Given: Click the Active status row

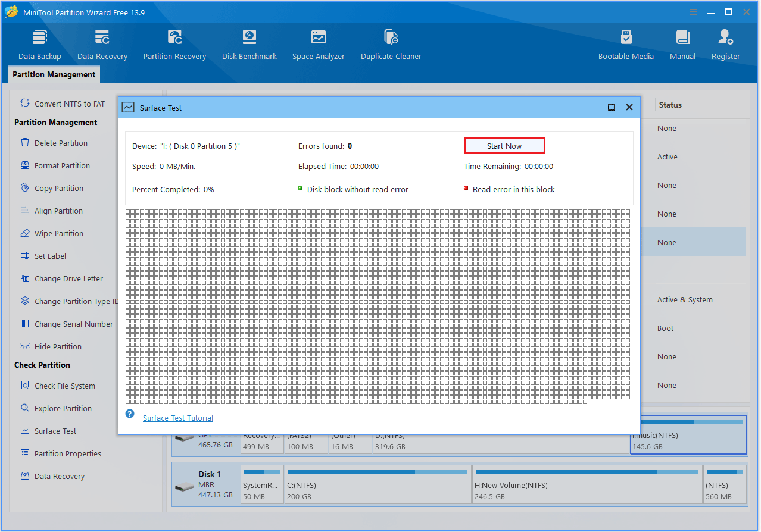Looking at the screenshot, I should pos(694,157).
